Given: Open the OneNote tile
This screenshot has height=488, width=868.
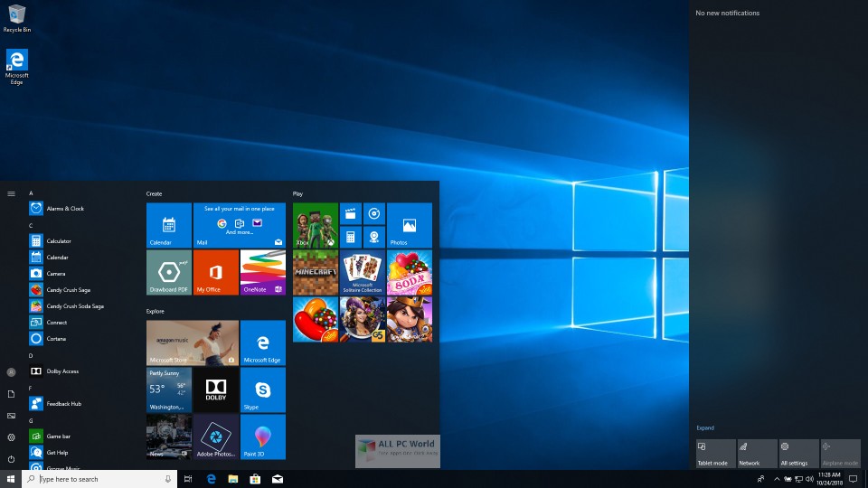Looking at the screenshot, I should tap(263, 272).
